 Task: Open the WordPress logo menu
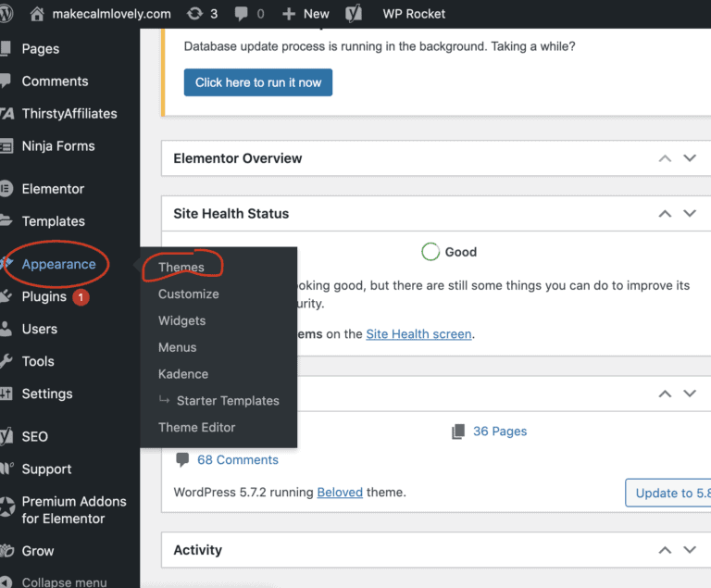pyautogui.click(x=6, y=14)
